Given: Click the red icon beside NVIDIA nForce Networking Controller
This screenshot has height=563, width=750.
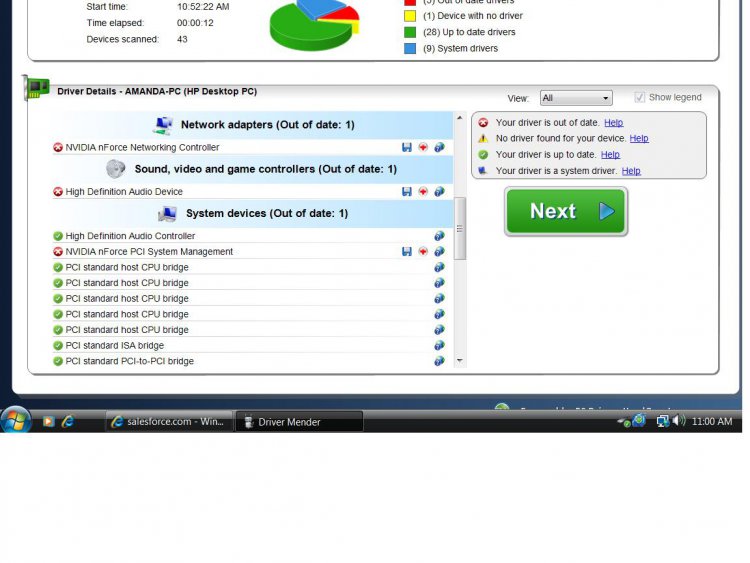Looking at the screenshot, I should point(423,147).
